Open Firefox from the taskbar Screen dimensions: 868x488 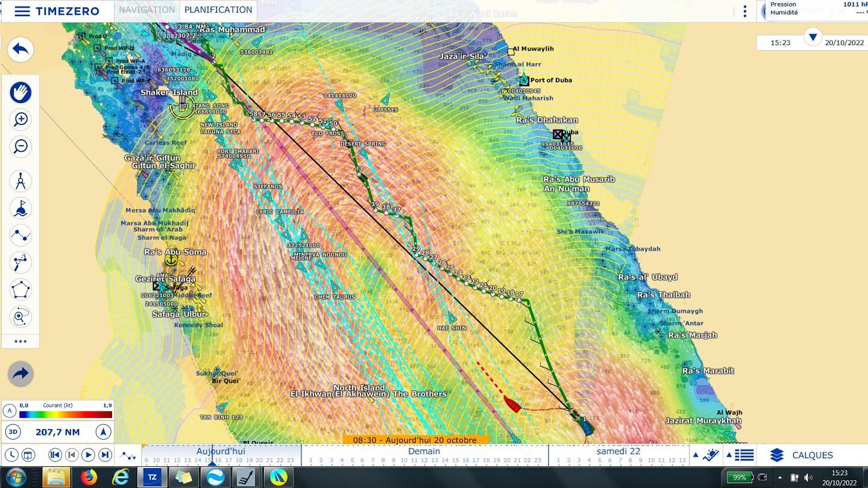pyautogui.click(x=89, y=478)
